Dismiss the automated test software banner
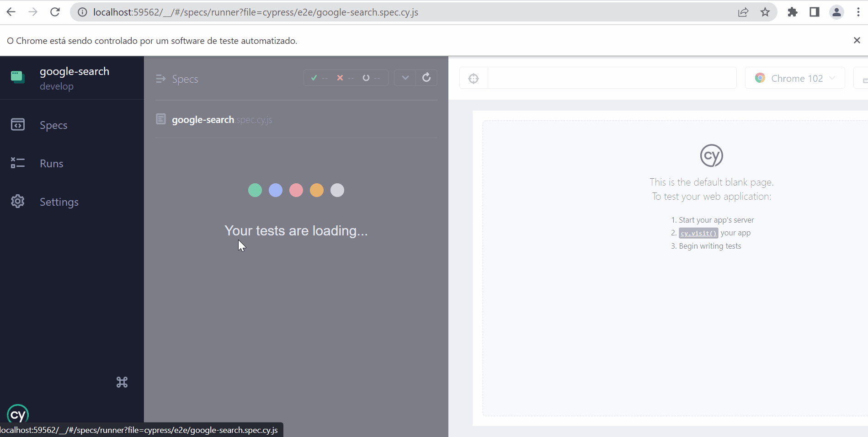Image resolution: width=868 pixels, height=437 pixels. tap(857, 40)
